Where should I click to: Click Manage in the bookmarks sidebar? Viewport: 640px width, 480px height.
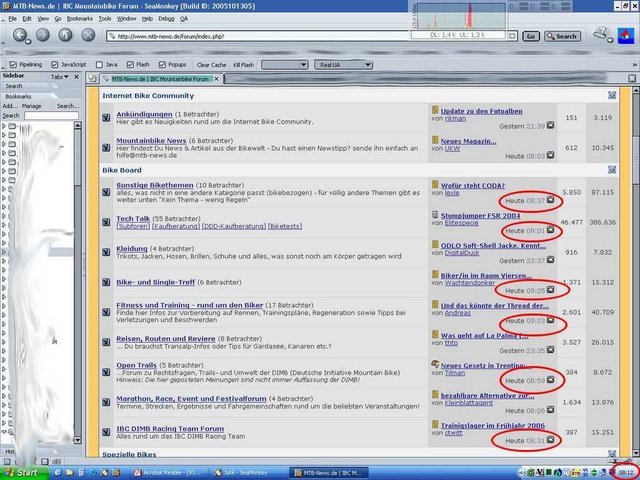click(x=31, y=106)
